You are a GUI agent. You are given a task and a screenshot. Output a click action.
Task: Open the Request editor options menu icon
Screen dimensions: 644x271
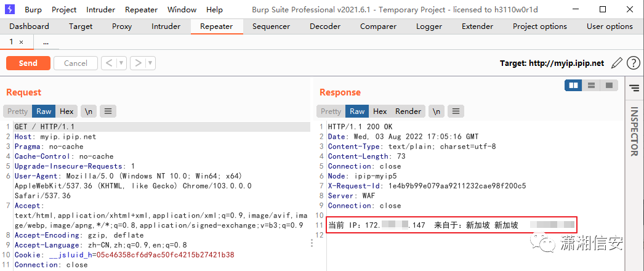tap(108, 111)
